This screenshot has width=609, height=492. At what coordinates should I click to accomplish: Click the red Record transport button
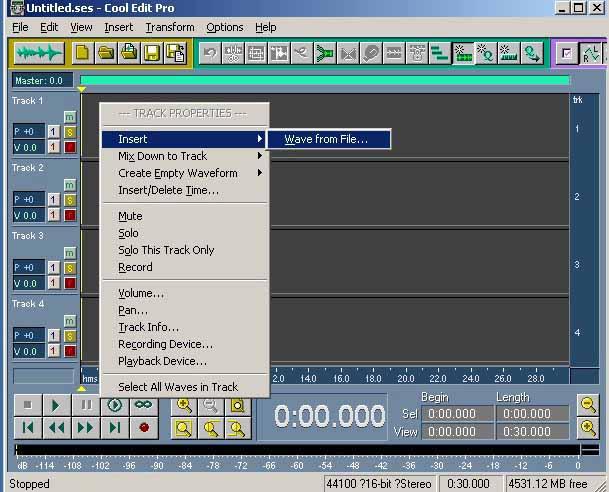point(143,427)
